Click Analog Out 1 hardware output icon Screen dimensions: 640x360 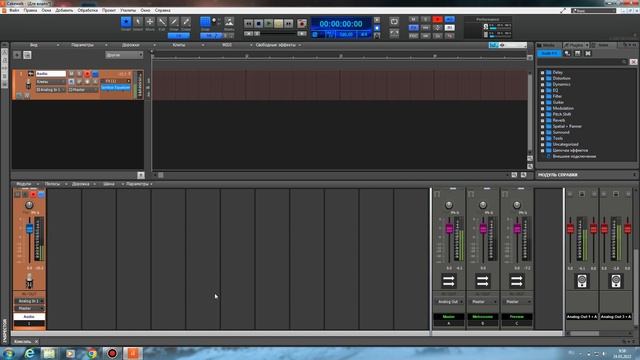point(582,281)
